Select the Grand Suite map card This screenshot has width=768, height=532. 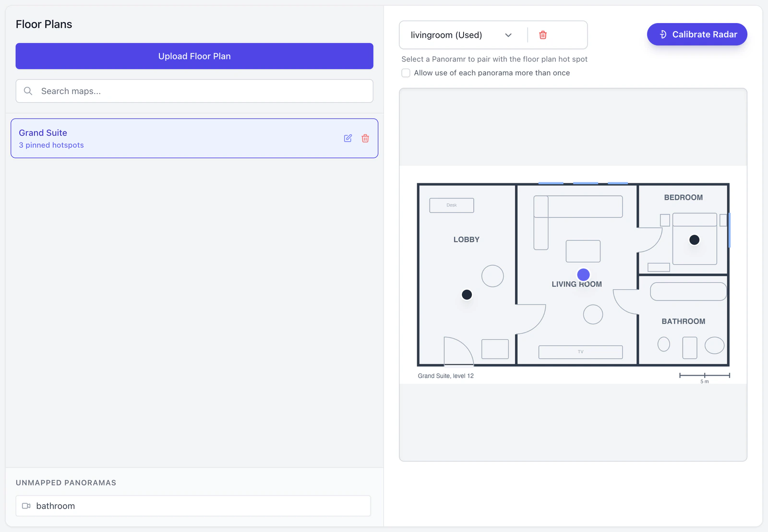pos(194,138)
